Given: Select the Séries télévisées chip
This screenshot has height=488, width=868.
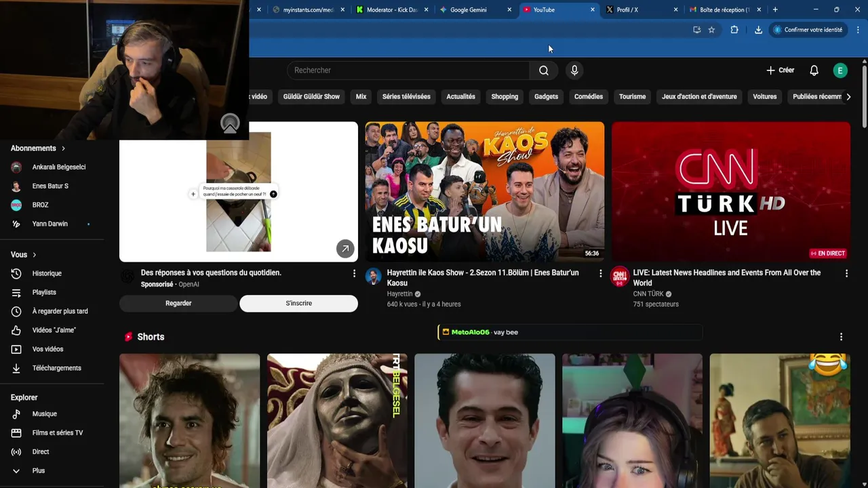Looking at the screenshot, I should click(x=406, y=97).
